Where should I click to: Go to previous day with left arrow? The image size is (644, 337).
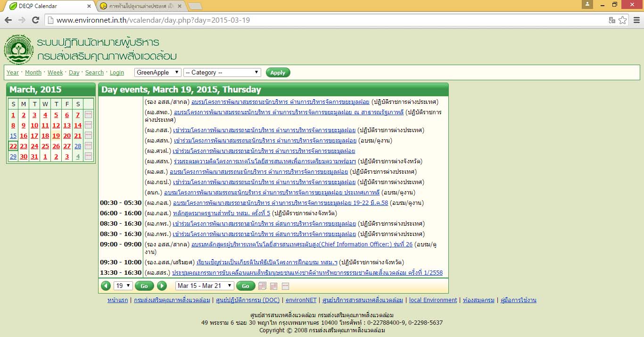(x=106, y=286)
